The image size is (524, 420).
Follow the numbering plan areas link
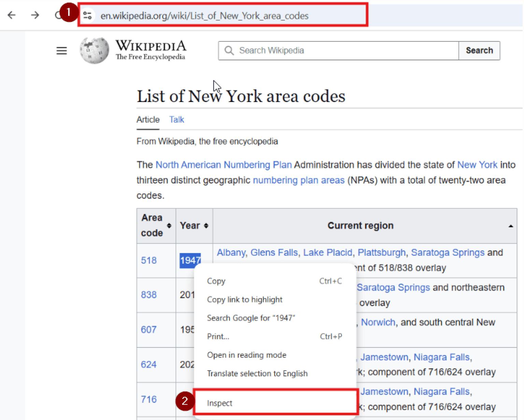[299, 180]
